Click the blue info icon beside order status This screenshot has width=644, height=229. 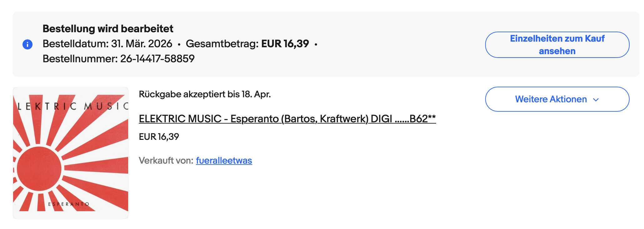point(28,44)
